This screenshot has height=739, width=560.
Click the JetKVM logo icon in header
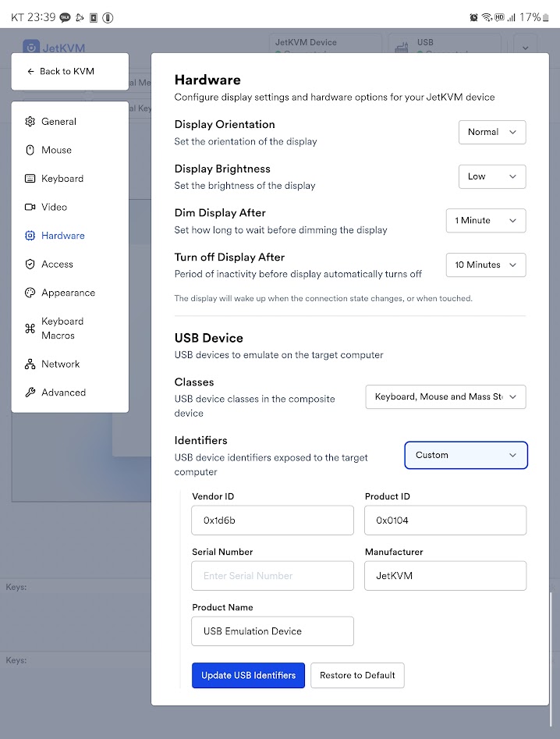[31, 46]
